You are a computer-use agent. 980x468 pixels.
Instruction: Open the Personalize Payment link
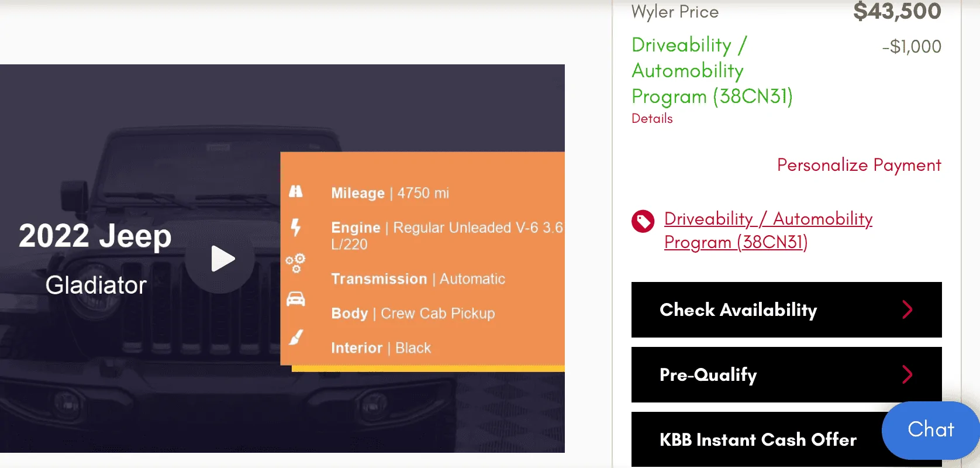tap(859, 165)
